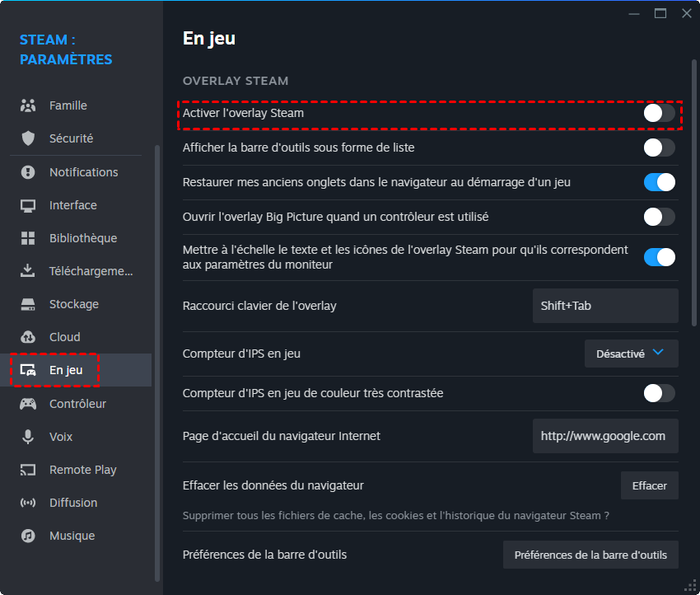
Task: Click the Bibliothèque grid icon
Action: coord(28,238)
